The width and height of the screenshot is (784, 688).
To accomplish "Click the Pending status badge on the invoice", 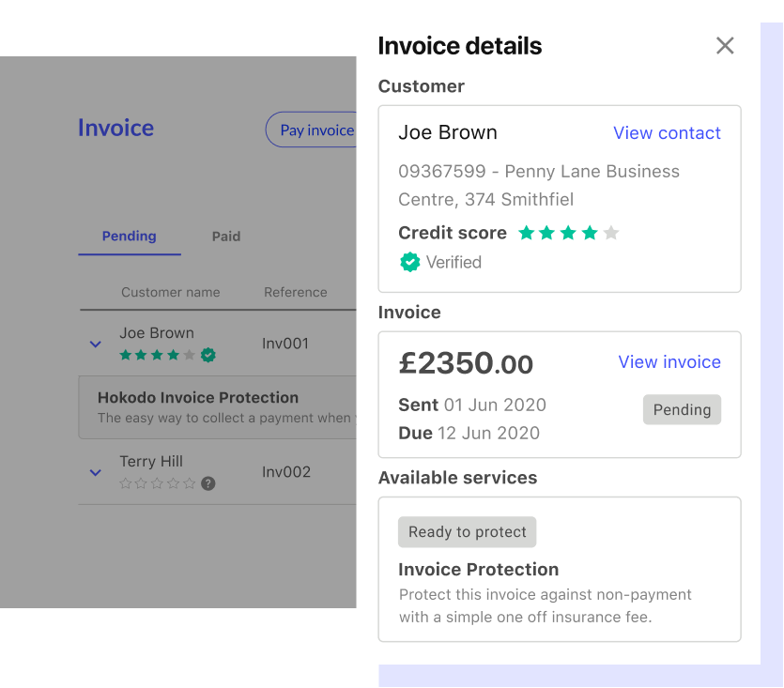I will click(x=682, y=410).
